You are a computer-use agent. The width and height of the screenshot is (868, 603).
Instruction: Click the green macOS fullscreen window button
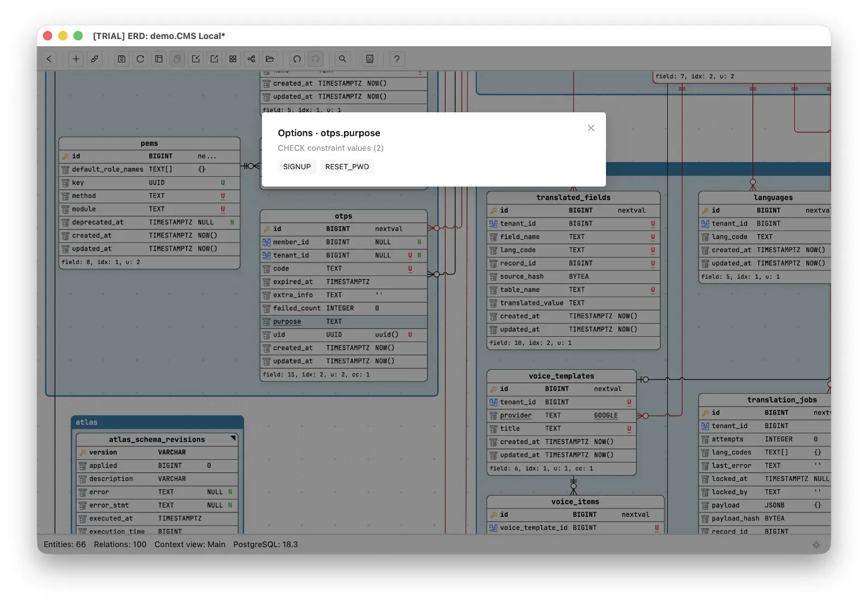pos(78,36)
